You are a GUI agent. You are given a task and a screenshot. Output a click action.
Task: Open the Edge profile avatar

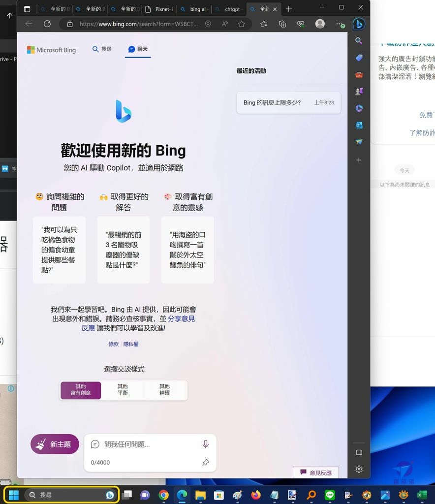pyautogui.click(x=320, y=24)
